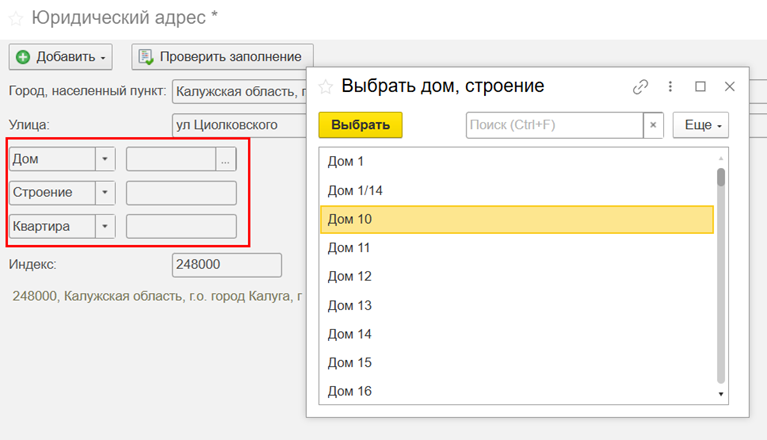Image resolution: width=767 pixels, height=440 pixels.
Task: Star the Выбрать дом, строение dialog
Action: (326, 87)
